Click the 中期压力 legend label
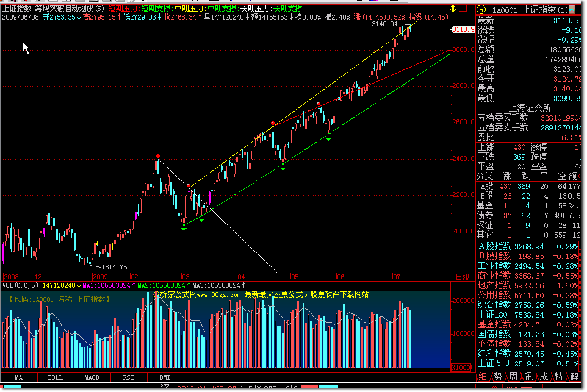This screenshot has height=392, width=587. coord(189,8)
